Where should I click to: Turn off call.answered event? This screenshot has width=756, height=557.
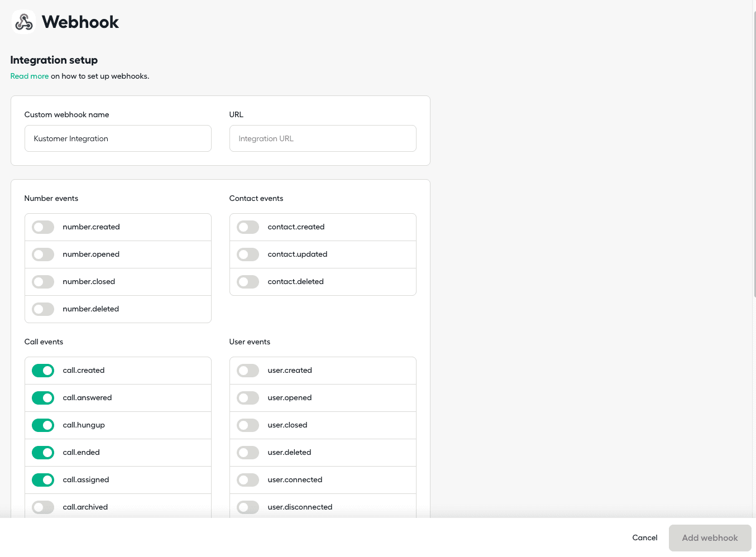(x=43, y=398)
